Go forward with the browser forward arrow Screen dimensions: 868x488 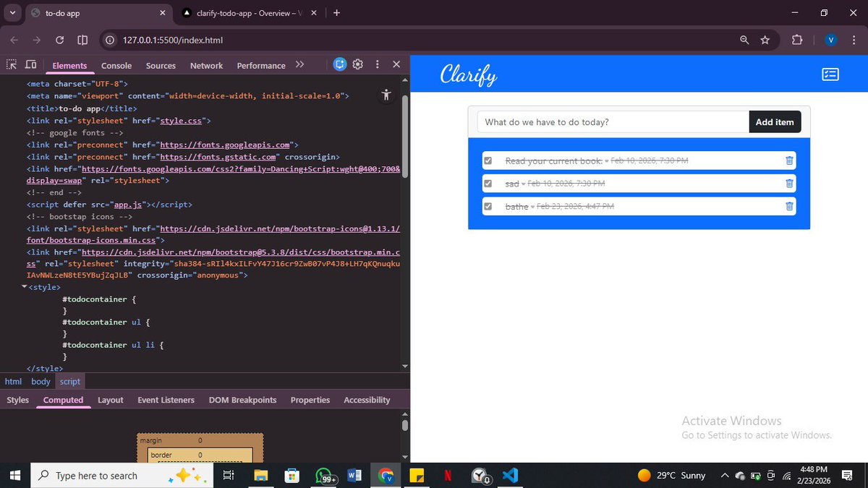tap(37, 40)
